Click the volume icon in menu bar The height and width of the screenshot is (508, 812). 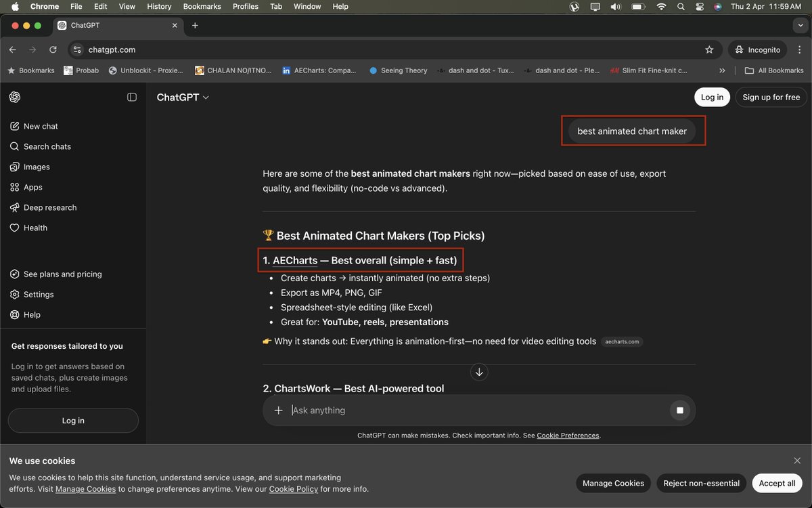point(615,6)
